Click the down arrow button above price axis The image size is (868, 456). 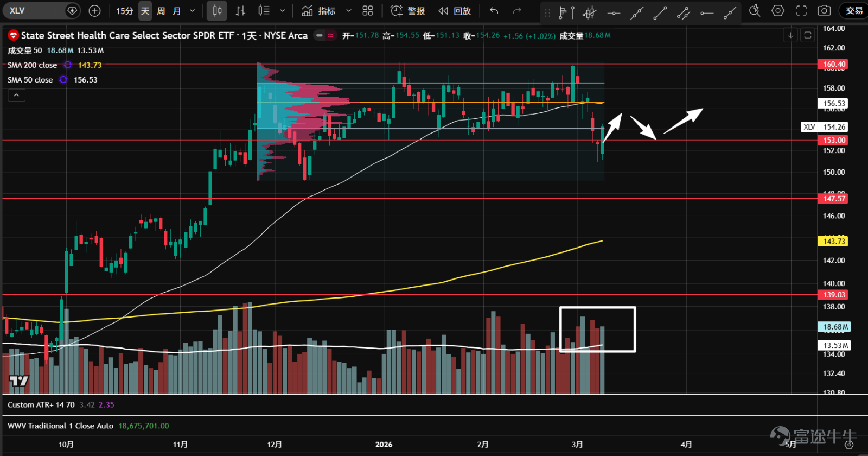(x=790, y=35)
